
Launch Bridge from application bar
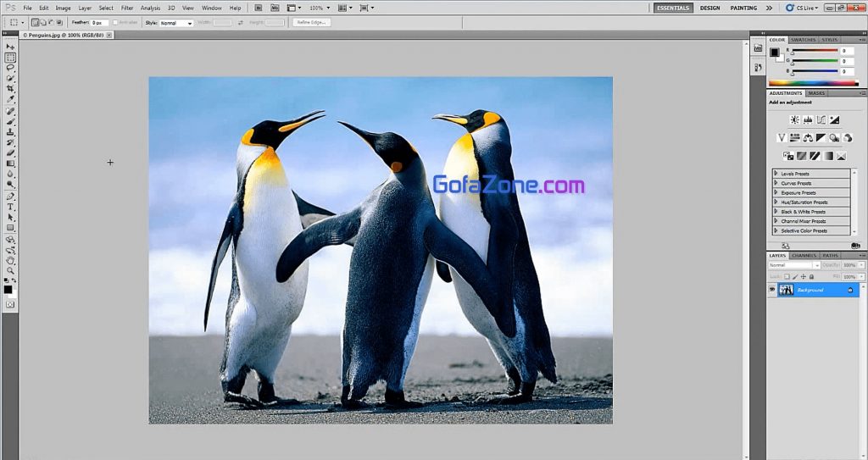259,8
